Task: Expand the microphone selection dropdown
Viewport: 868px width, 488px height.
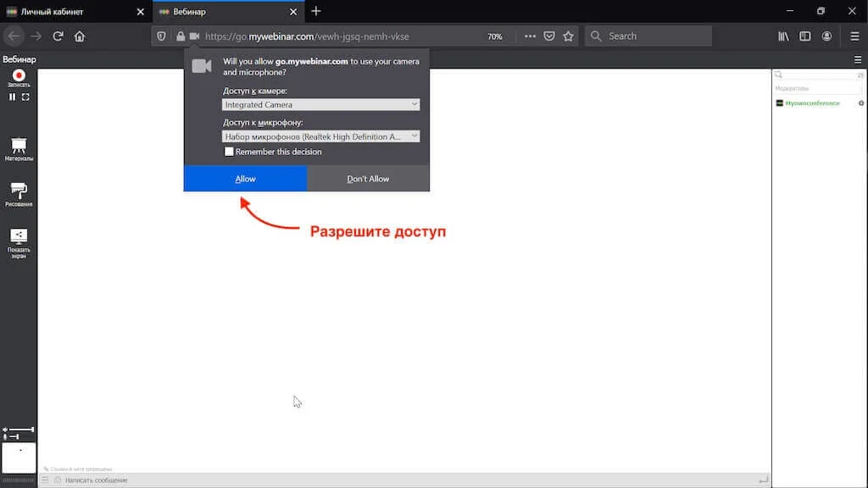Action: pyautogui.click(x=320, y=136)
